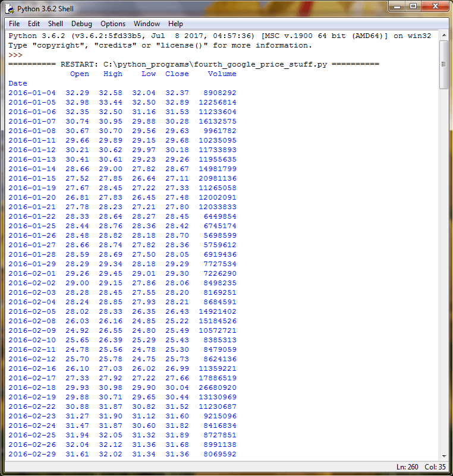The width and height of the screenshot is (453, 476).
Task: Click date 2016-01-25
Action: 32,226
